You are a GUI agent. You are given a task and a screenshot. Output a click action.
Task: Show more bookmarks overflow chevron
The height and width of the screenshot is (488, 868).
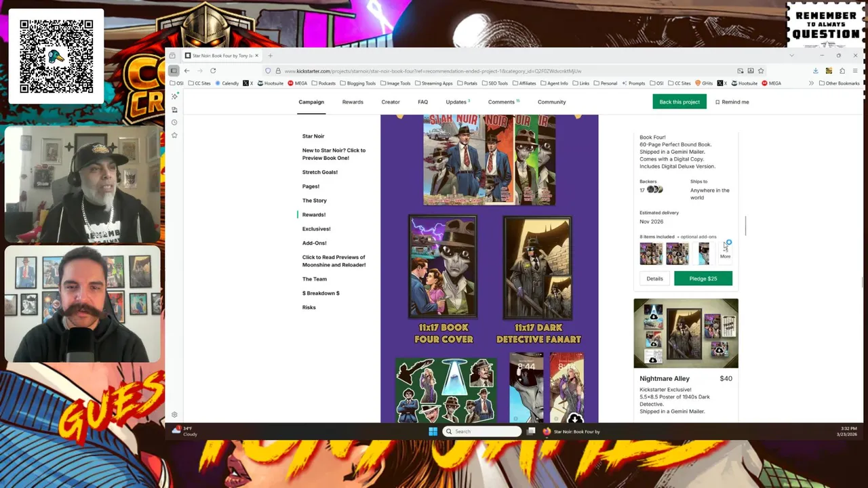811,83
